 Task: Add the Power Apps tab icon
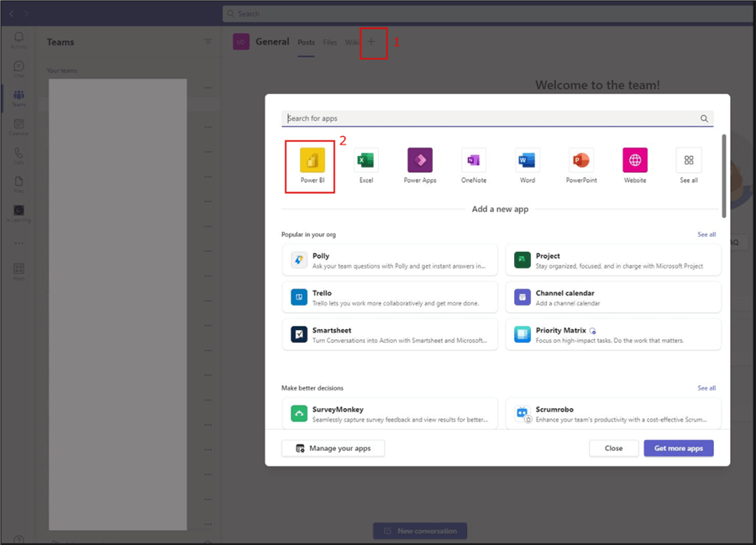tap(420, 160)
